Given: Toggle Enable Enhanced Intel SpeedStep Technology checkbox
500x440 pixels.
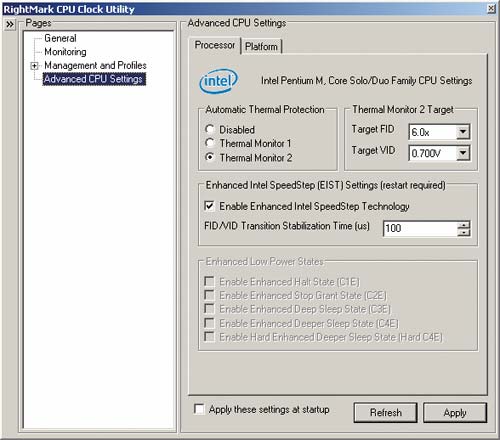Looking at the screenshot, I should (x=209, y=206).
